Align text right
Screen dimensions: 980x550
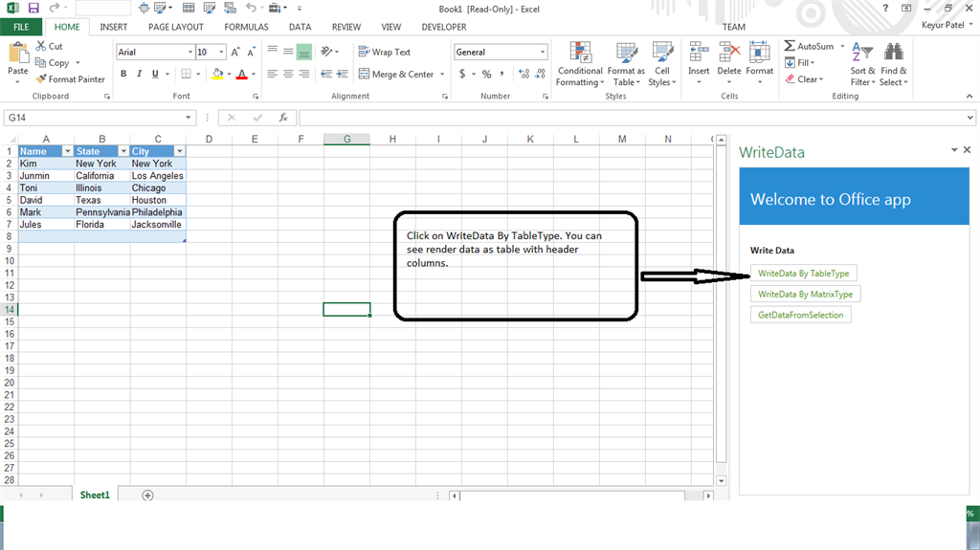(x=303, y=74)
